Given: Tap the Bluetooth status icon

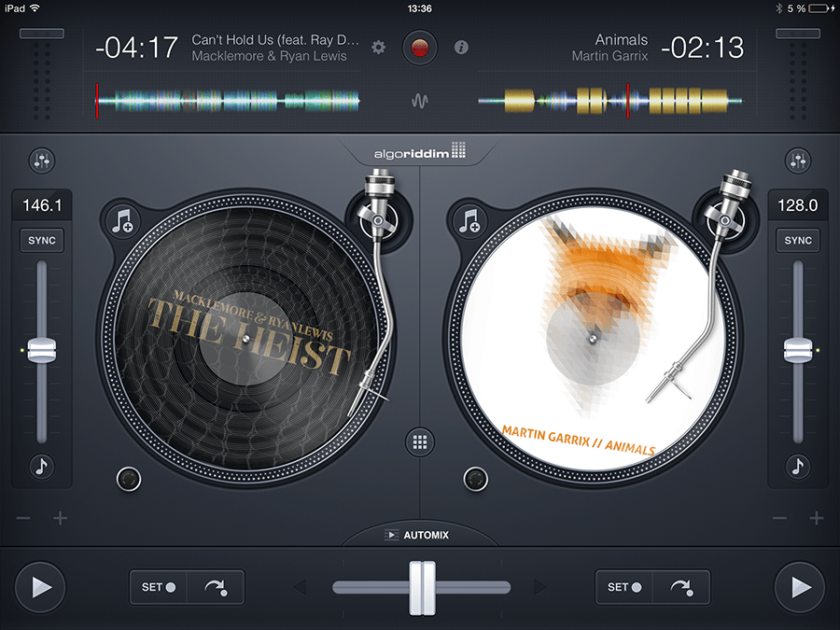Looking at the screenshot, I should 779,8.
